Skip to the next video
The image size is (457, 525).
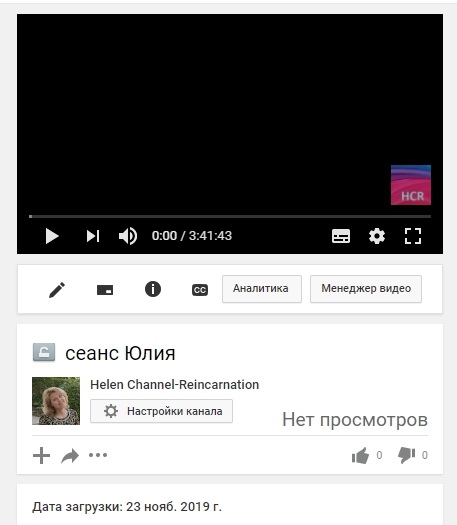point(93,236)
